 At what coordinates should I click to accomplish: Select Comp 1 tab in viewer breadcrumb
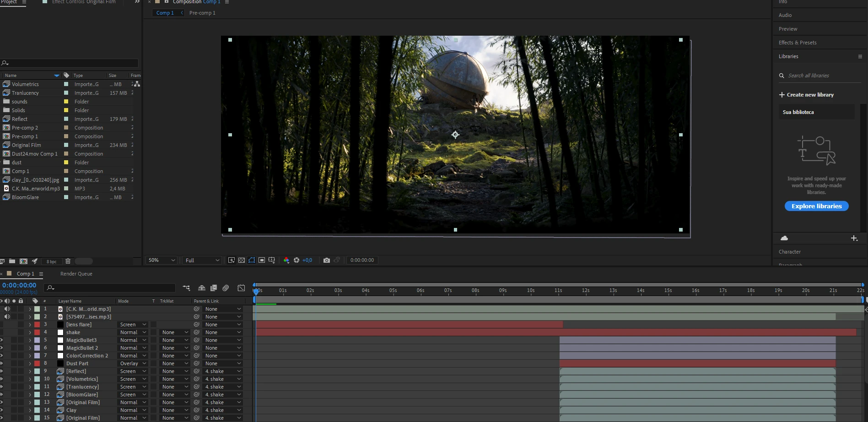point(165,13)
